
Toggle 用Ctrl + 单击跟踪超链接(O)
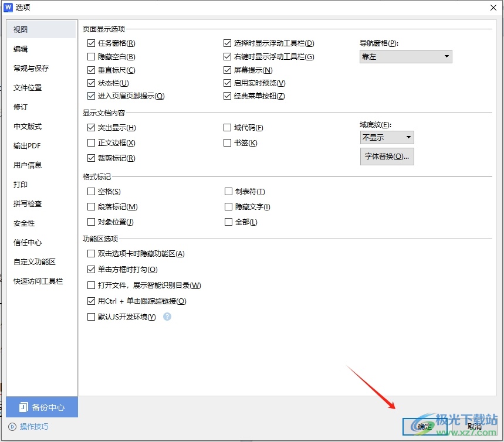[x=92, y=301]
